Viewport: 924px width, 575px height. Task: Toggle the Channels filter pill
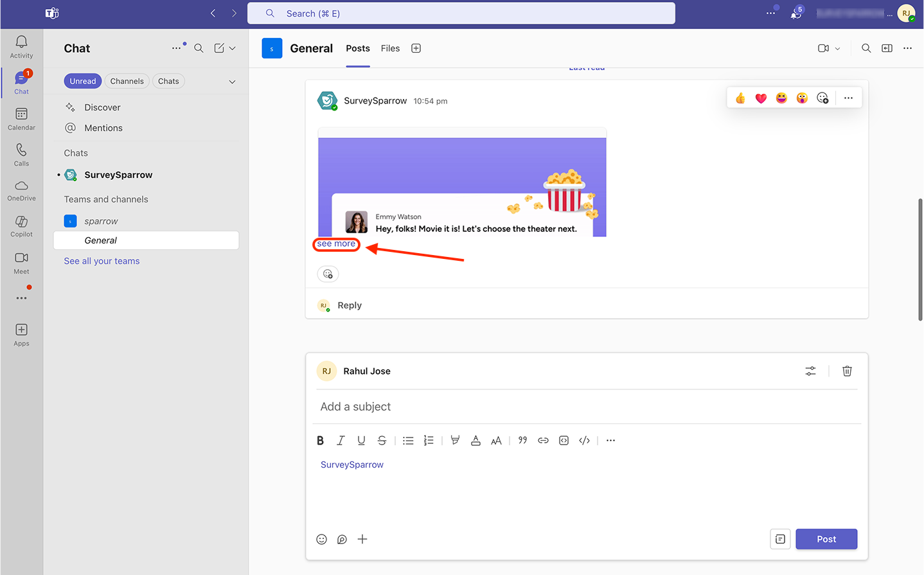click(127, 81)
